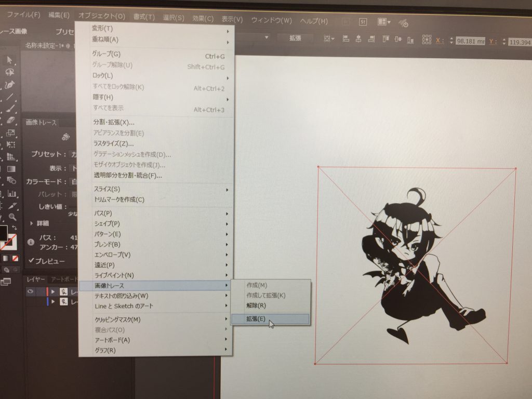Image resolution: width=532 pixels, height=399 pixels.
Task: Select the Pen tool
Action: pos(9,84)
